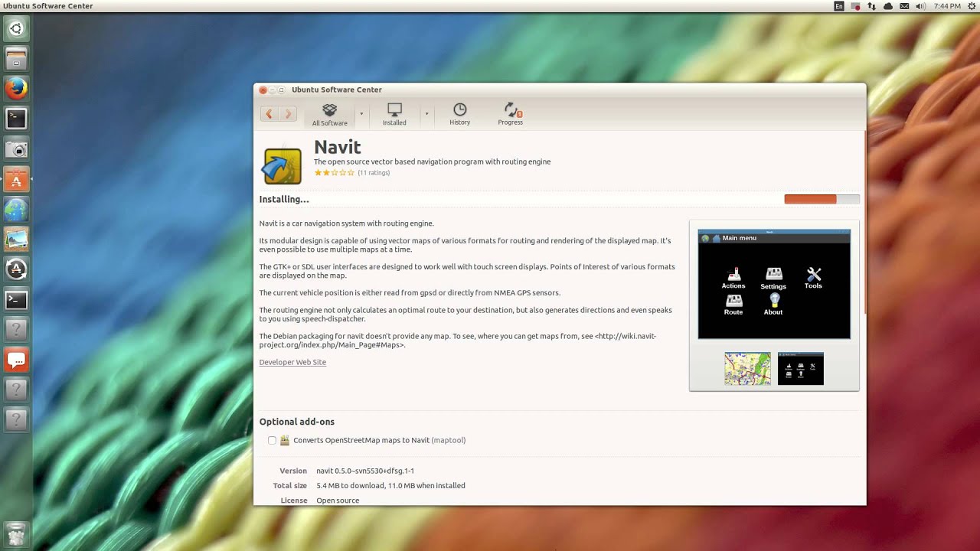Expand the Installed dropdown arrow

[426, 114]
